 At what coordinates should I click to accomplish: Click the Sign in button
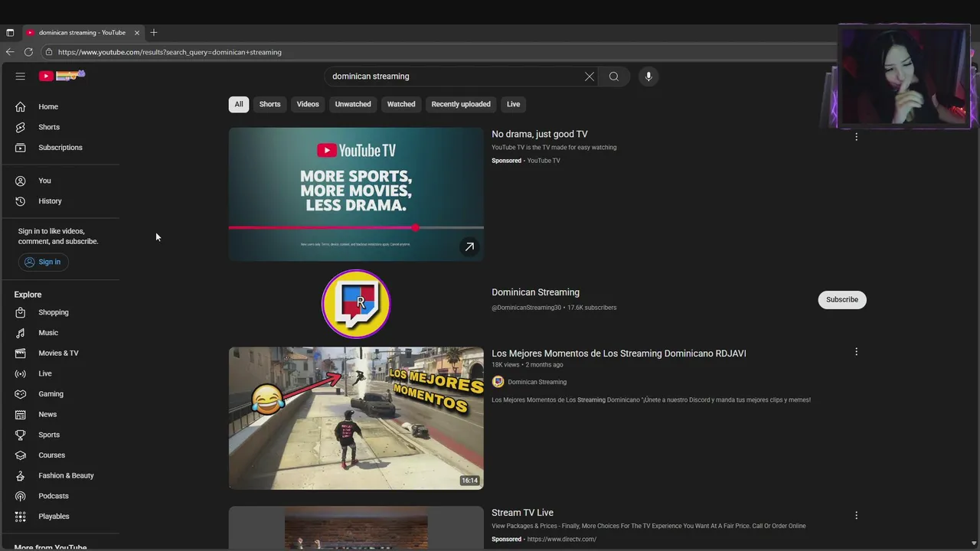pyautogui.click(x=43, y=262)
